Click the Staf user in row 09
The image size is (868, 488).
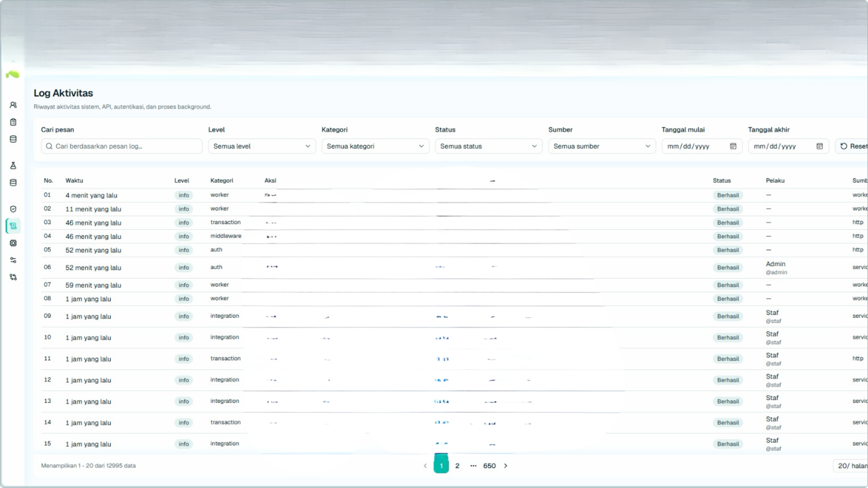[x=774, y=317]
